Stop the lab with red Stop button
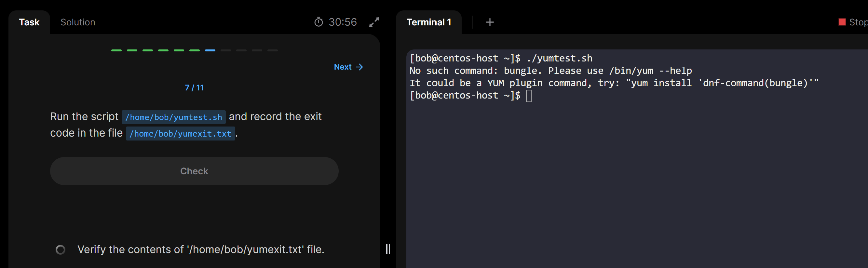868x268 pixels. pyautogui.click(x=852, y=22)
